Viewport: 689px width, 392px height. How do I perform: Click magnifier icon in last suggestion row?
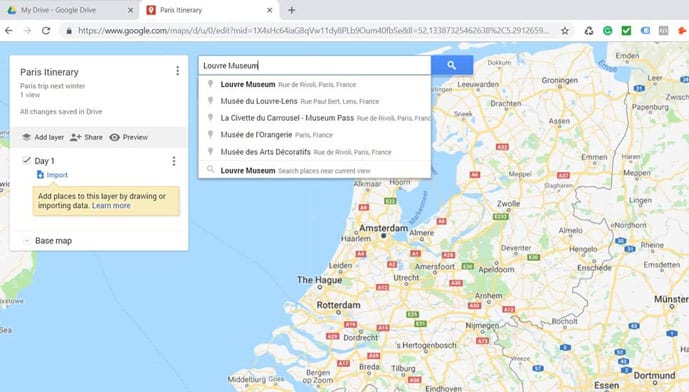(x=210, y=170)
